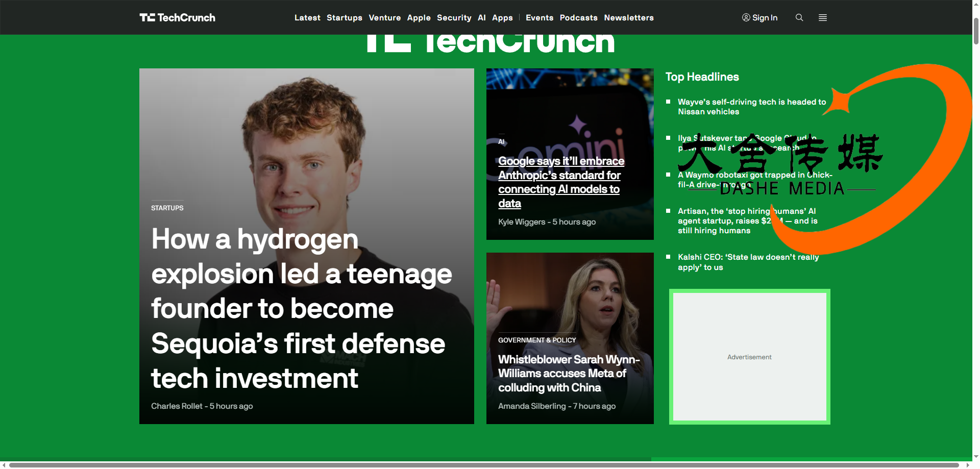980x469 pixels.
Task: Click the Sign In link
Action: [759, 17]
